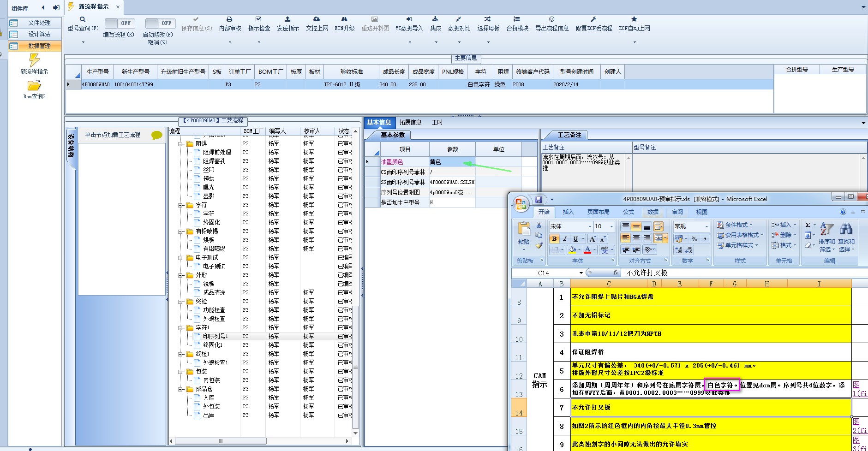Click the 导出流程信息 smiley icon

pos(551,19)
